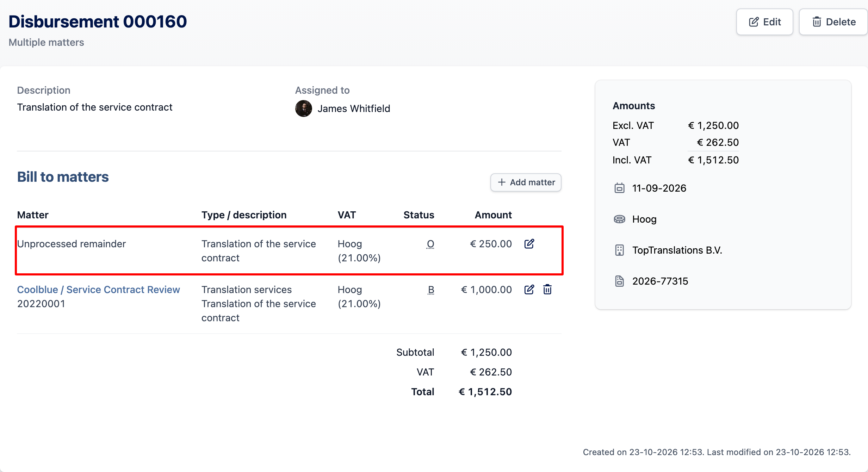Click the Status column header
This screenshot has width=868, height=472.
[x=418, y=215]
